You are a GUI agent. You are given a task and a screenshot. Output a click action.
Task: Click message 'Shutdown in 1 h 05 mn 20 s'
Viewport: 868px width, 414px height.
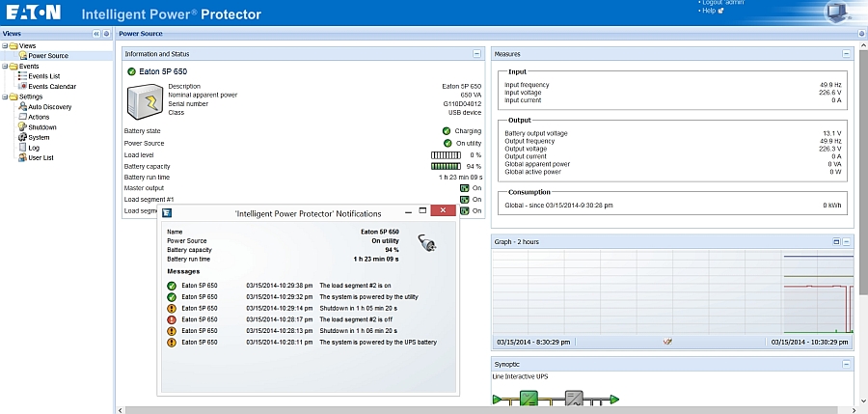(x=358, y=308)
